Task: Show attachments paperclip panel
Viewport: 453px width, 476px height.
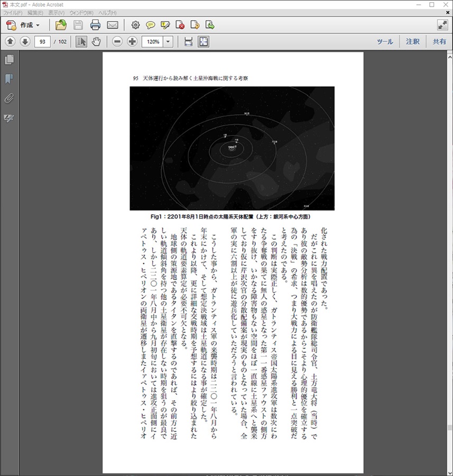Action: coord(10,98)
